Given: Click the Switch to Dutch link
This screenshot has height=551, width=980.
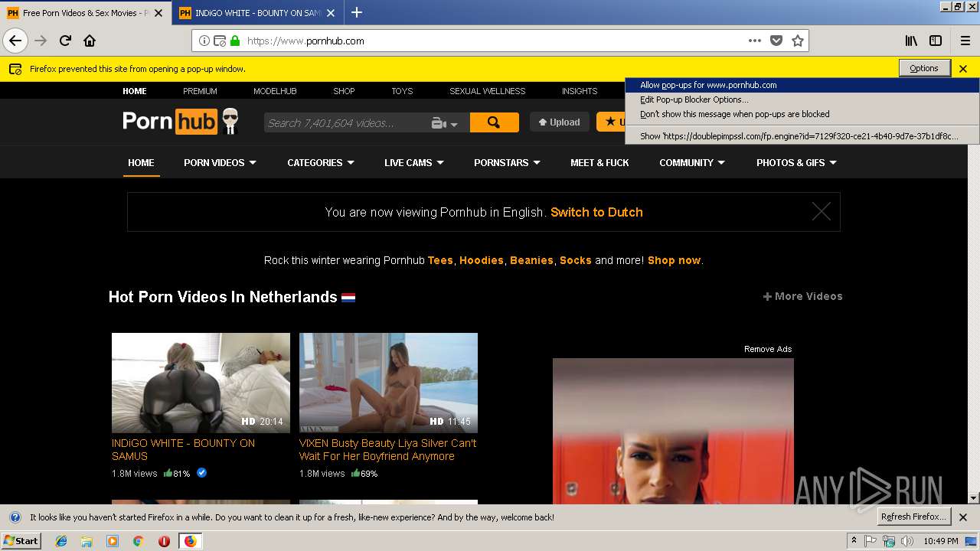Looking at the screenshot, I should (596, 212).
